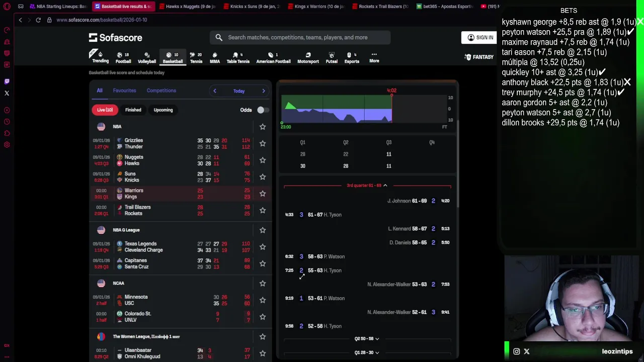Go to the previous day arrow
The width and height of the screenshot is (644, 362).
click(x=215, y=91)
